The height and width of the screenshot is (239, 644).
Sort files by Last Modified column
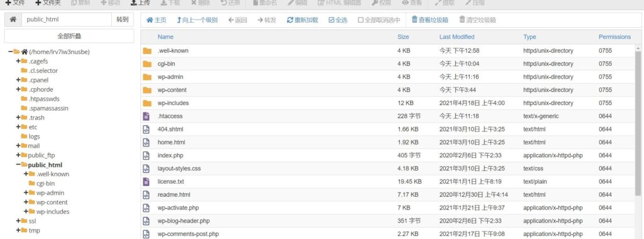pos(457,36)
